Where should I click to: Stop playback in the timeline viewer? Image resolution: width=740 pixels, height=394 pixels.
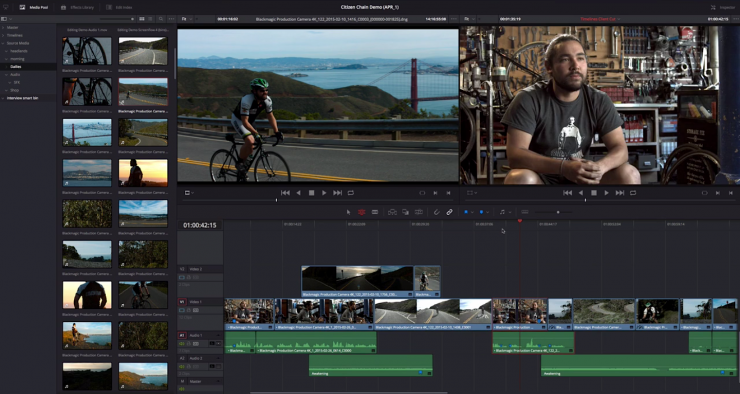point(594,193)
